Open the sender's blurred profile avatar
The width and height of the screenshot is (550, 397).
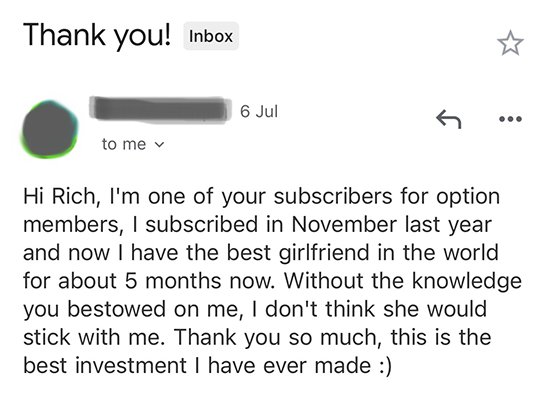[x=49, y=130]
